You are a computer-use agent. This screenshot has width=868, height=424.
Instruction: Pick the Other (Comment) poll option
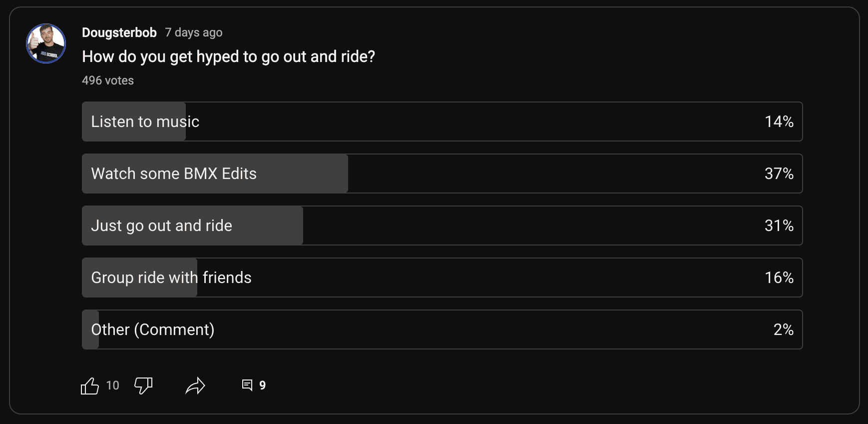click(x=442, y=329)
